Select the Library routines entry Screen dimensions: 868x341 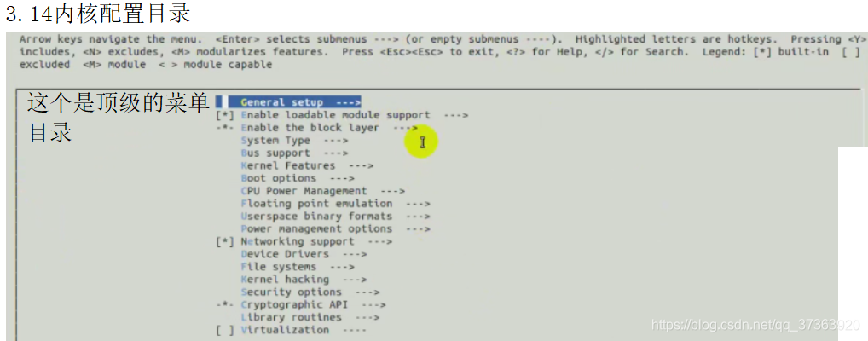click(x=310, y=317)
